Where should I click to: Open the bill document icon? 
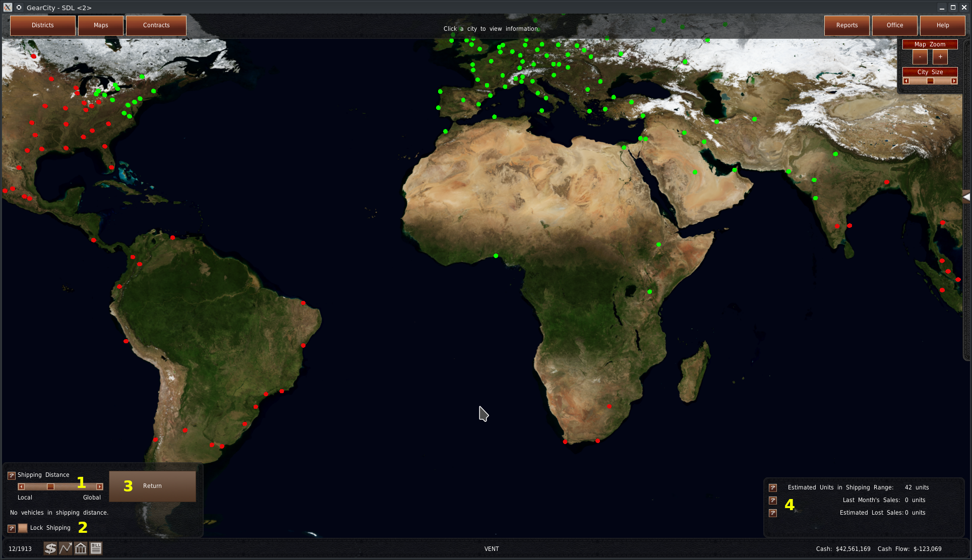(96, 548)
